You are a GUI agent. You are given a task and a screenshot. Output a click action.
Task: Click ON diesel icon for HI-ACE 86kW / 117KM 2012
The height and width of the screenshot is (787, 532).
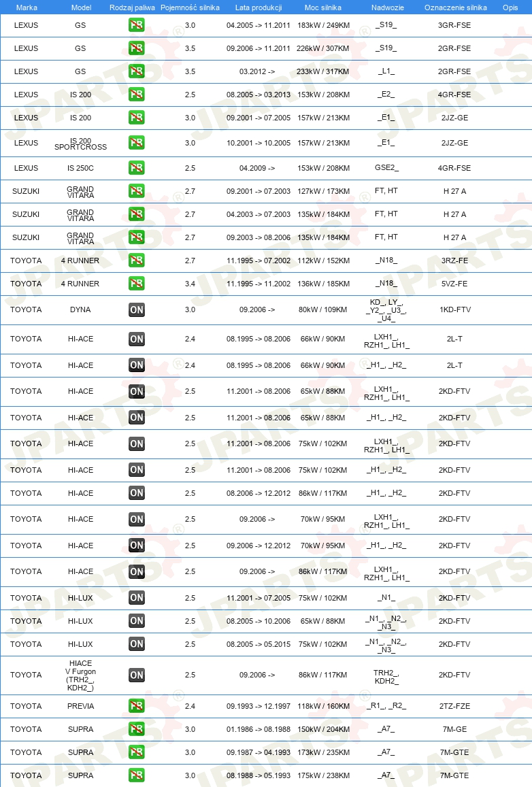click(x=137, y=493)
